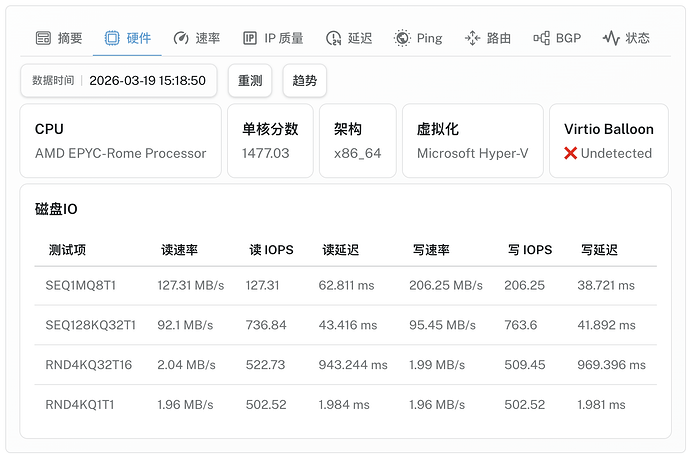The height and width of the screenshot is (457, 690).
Task: Click write latency 41.892 ms
Action: pyautogui.click(x=606, y=325)
